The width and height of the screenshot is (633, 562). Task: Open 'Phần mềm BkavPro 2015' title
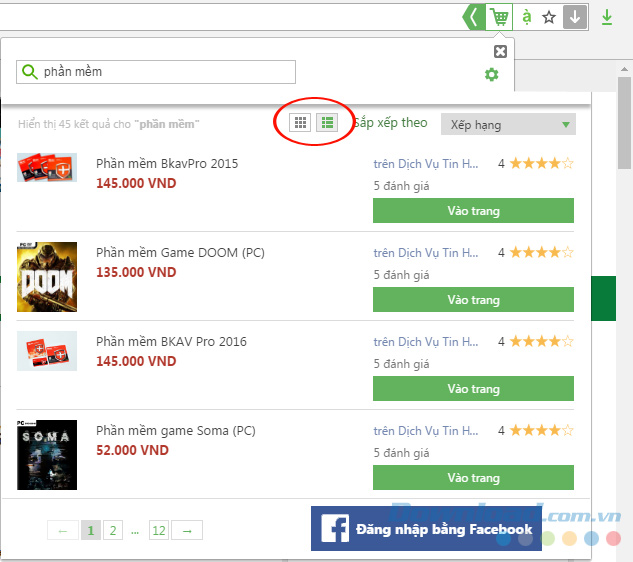coord(167,164)
